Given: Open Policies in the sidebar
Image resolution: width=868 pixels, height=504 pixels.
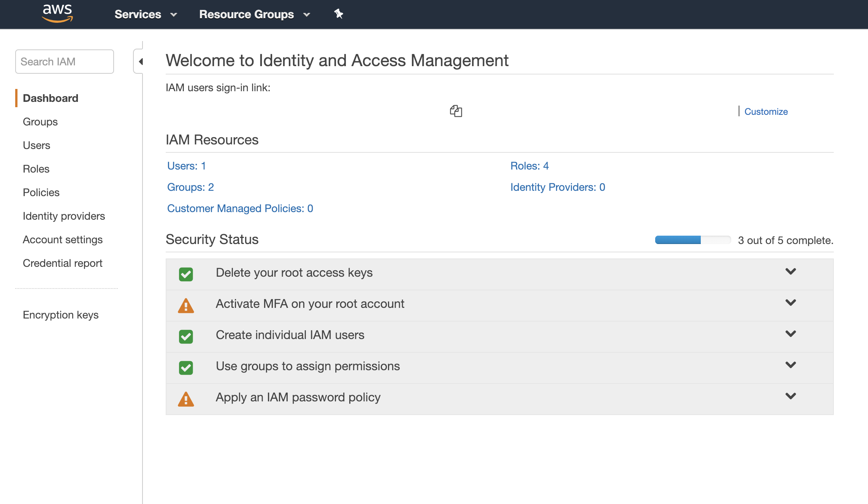Looking at the screenshot, I should (x=41, y=192).
